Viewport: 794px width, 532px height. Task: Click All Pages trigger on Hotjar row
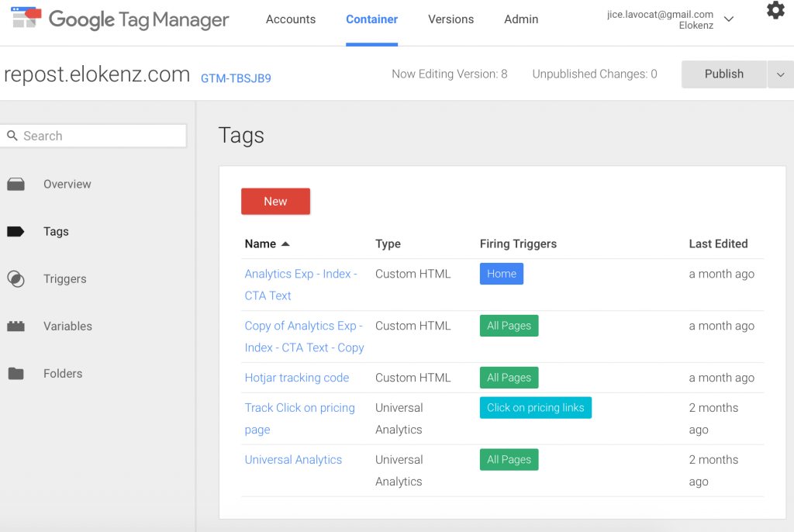pyautogui.click(x=509, y=378)
